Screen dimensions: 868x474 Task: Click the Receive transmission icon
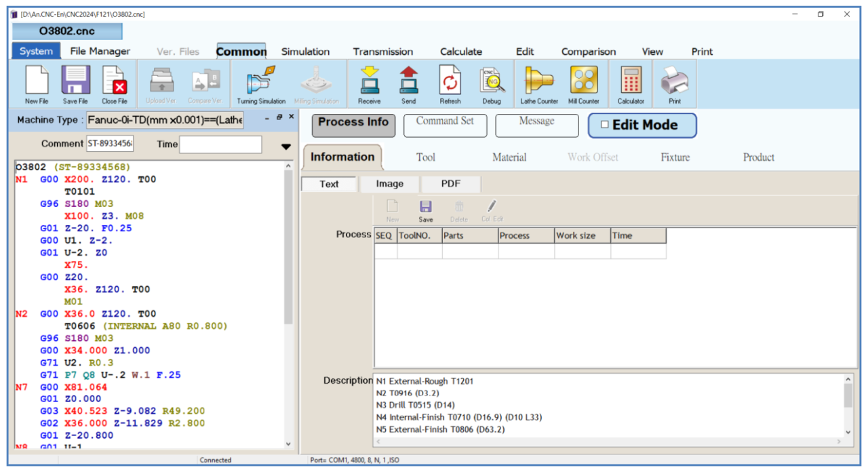tap(369, 83)
